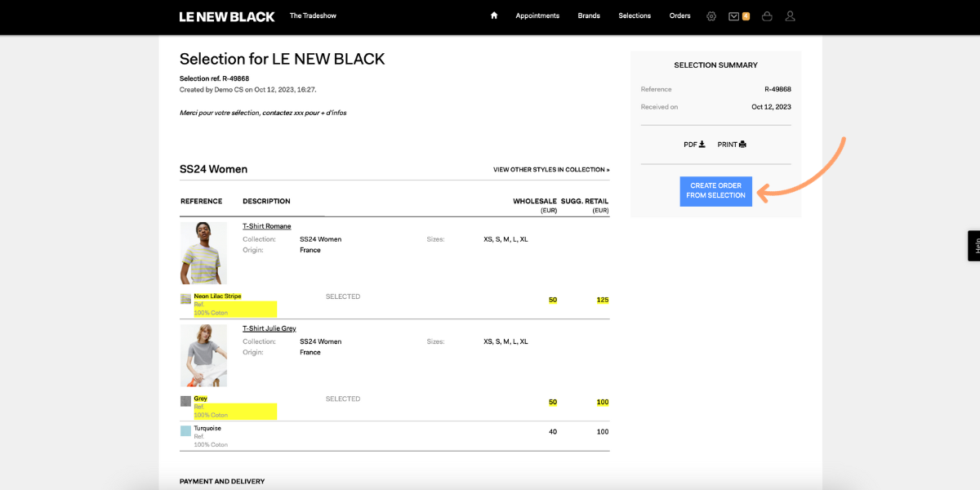Go to the home page icon
980x490 pixels.
494,16
